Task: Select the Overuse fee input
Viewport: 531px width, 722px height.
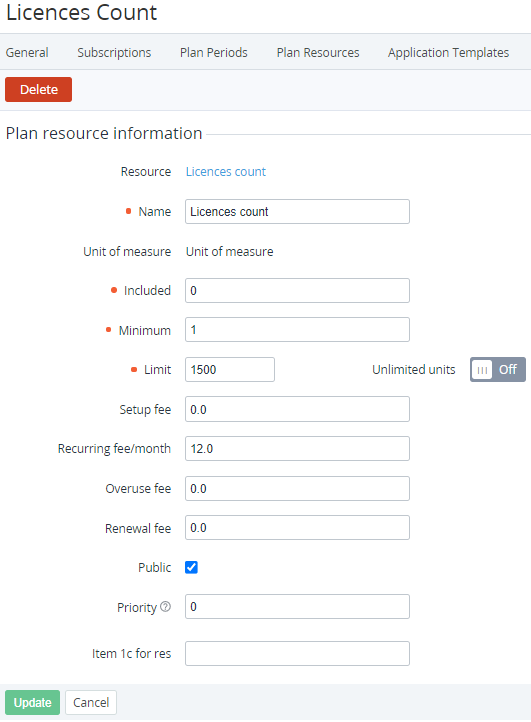Action: 297,489
